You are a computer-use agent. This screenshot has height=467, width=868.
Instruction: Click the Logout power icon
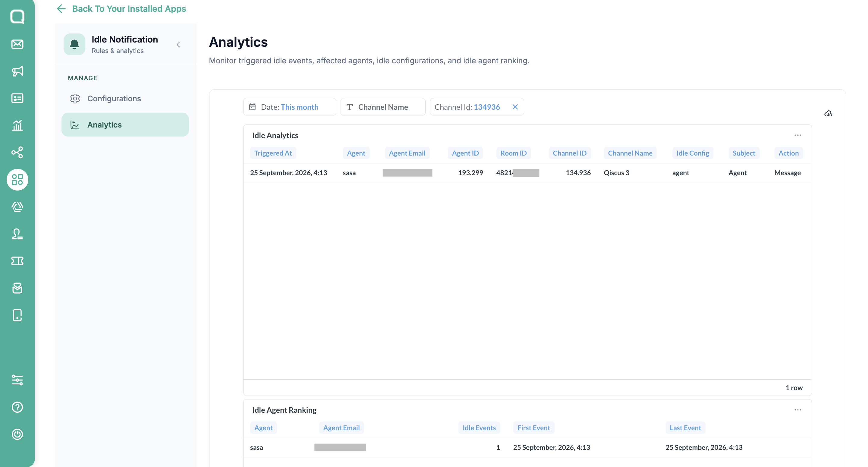17,434
